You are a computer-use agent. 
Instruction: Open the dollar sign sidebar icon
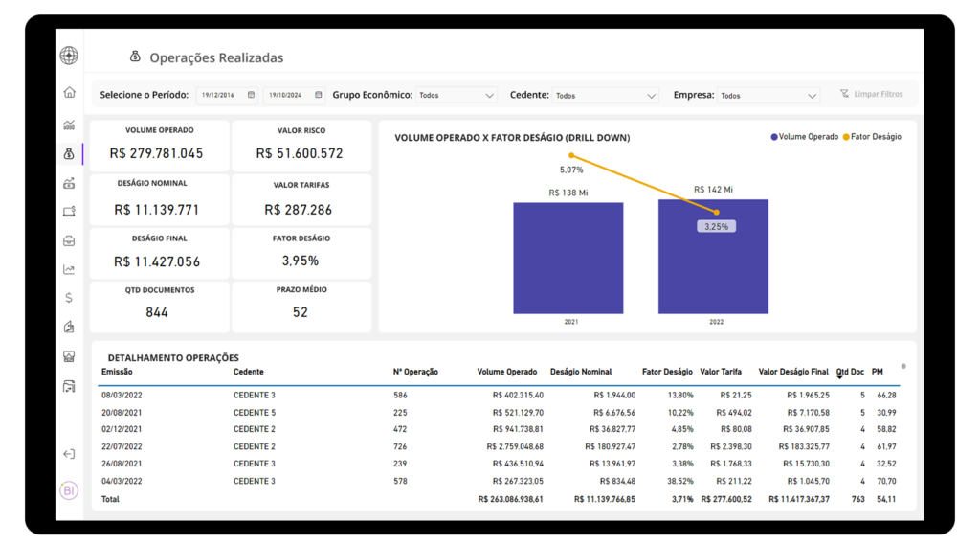point(69,298)
